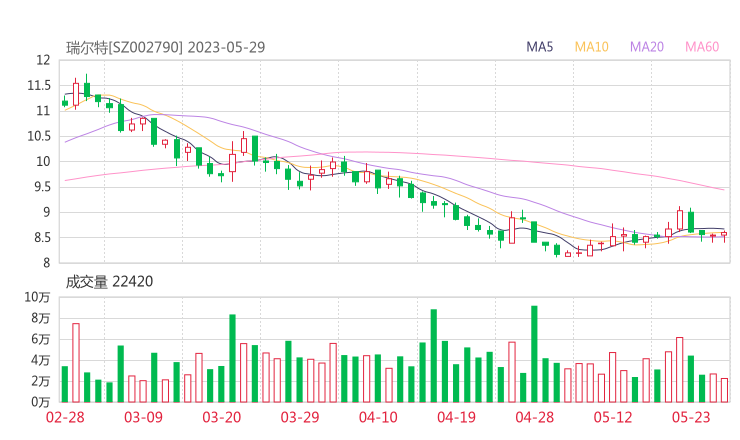Click the 11.5 price axis label
The image size is (740, 440).
(39, 85)
